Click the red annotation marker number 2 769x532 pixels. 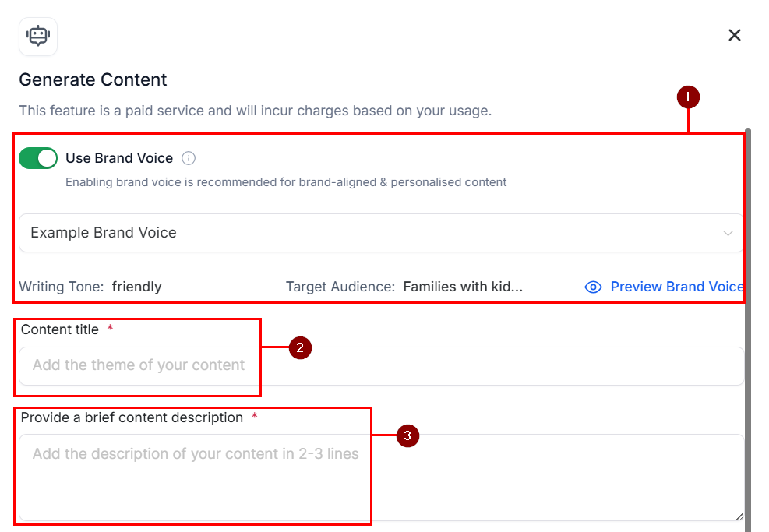coord(300,347)
